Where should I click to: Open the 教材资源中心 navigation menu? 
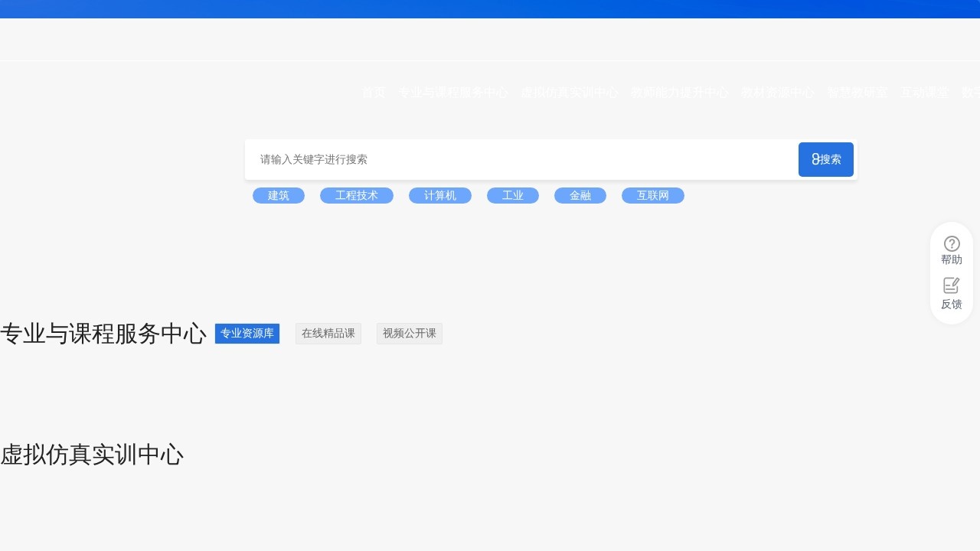click(779, 93)
